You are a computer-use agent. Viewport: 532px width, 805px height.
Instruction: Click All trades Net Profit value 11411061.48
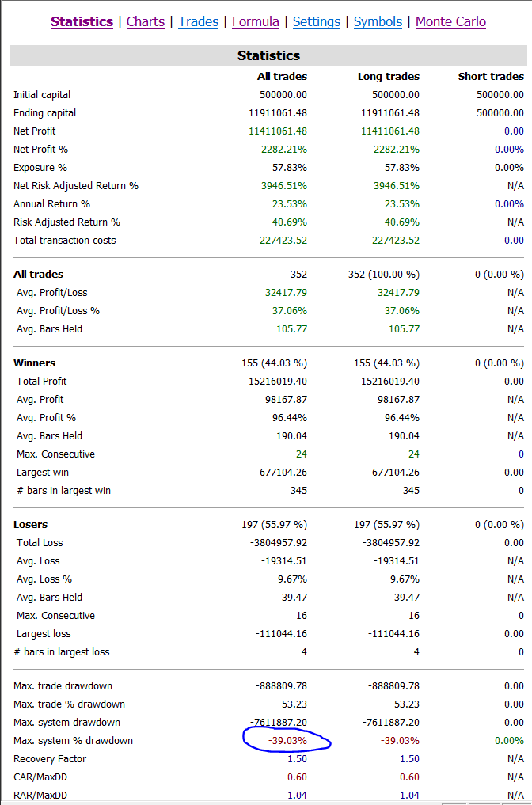pos(278,131)
